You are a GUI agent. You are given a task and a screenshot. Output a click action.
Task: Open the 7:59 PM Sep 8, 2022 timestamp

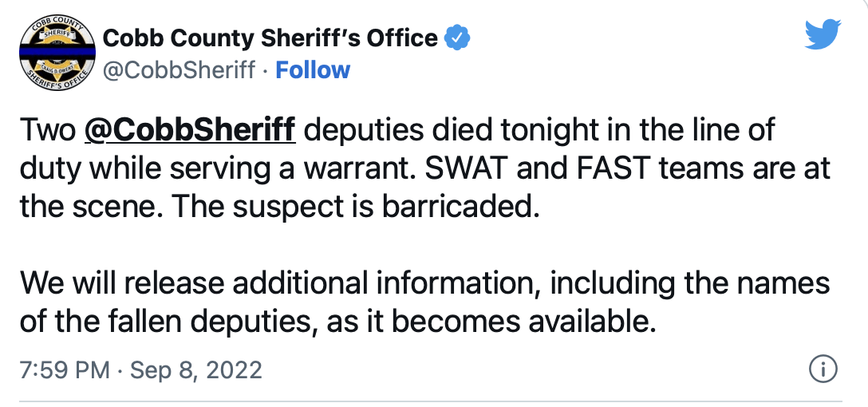click(140, 369)
